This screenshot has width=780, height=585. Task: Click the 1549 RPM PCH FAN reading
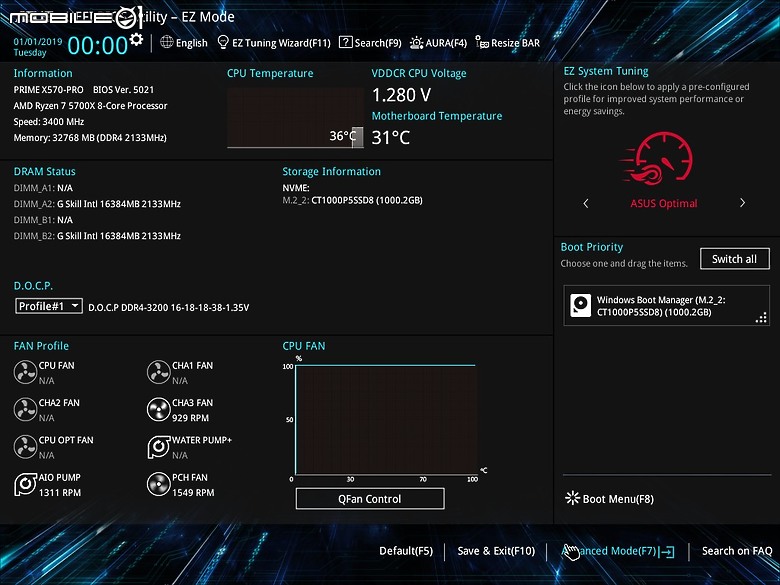(x=193, y=492)
